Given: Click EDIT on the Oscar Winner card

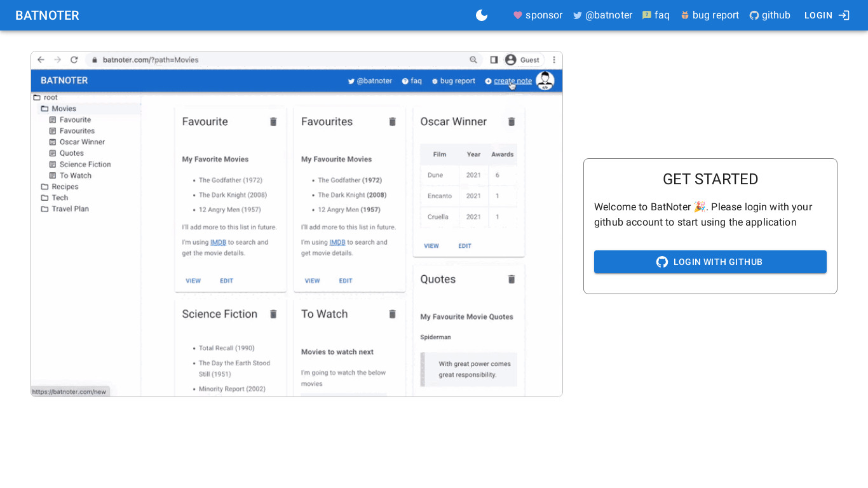Looking at the screenshot, I should point(465,246).
